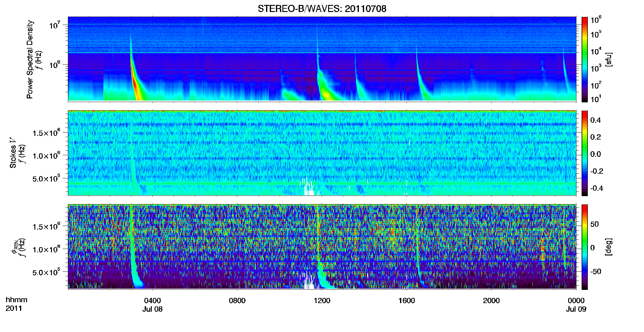Screen dimensions: 644x332
Task: Click the 10^1 value on sfu colorbar
Action: point(596,99)
